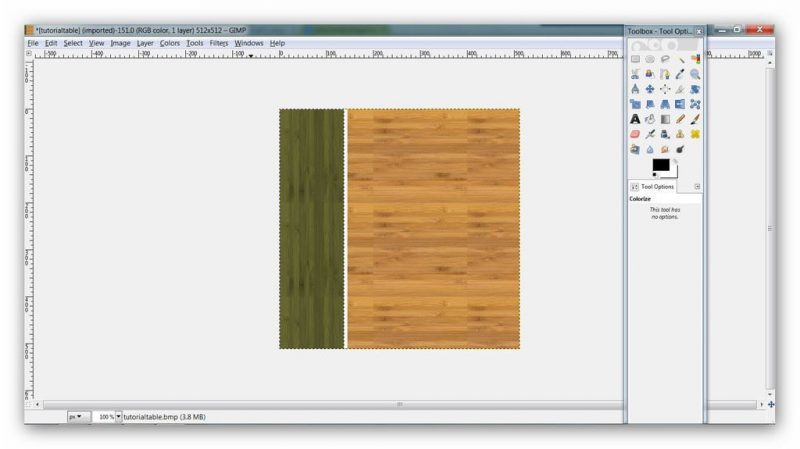Click the horizontal scrollbar below the canvas
This screenshot has height=449, width=800.
pyautogui.click(x=400, y=404)
